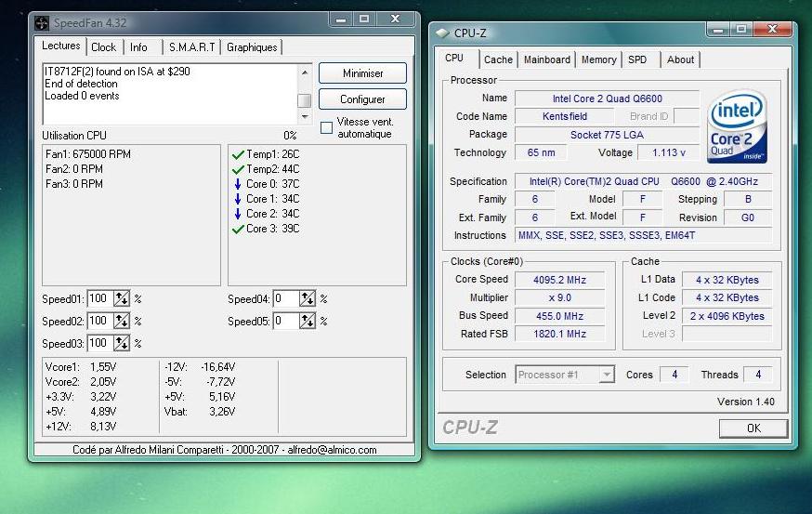
Task: Click the SpeedFan app icon in title bar
Action: tap(41, 23)
